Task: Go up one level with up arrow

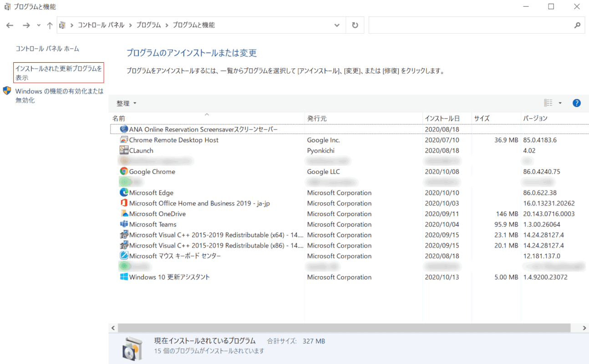Action: point(50,25)
